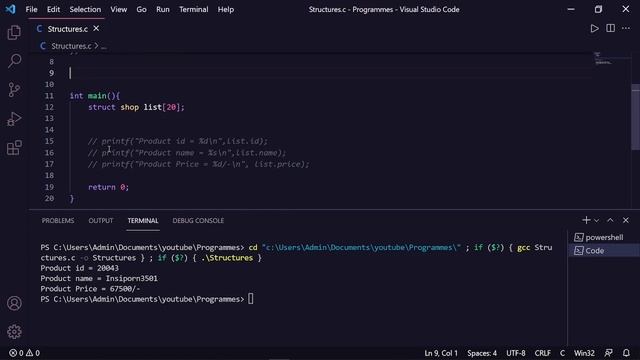This screenshot has height=360, width=640.
Task: Run the code with the play button
Action: (x=594, y=28)
